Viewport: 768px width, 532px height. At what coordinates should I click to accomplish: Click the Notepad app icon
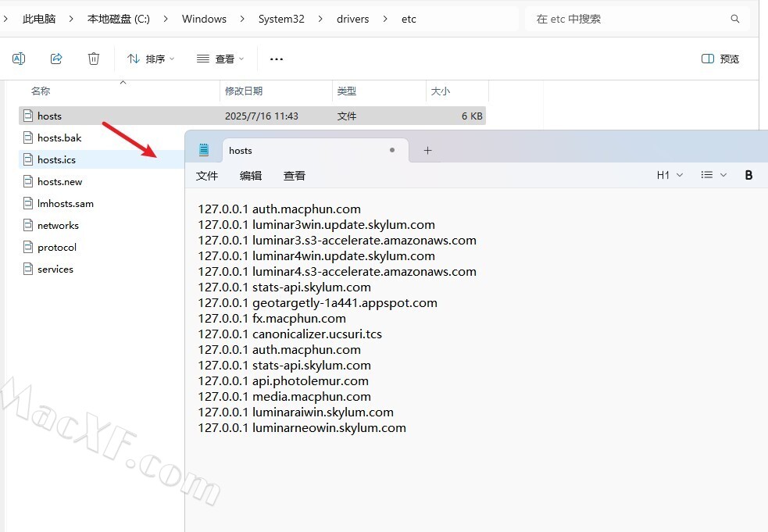204,150
